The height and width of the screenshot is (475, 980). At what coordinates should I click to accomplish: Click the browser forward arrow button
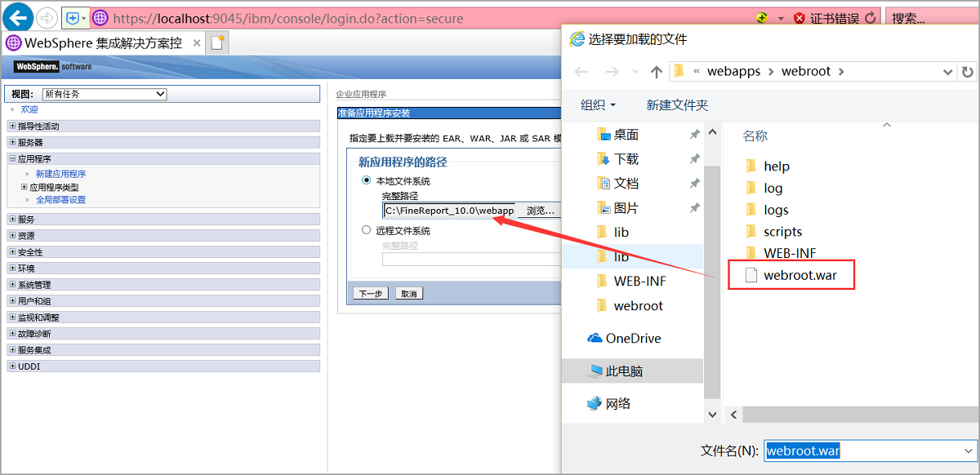[47, 17]
